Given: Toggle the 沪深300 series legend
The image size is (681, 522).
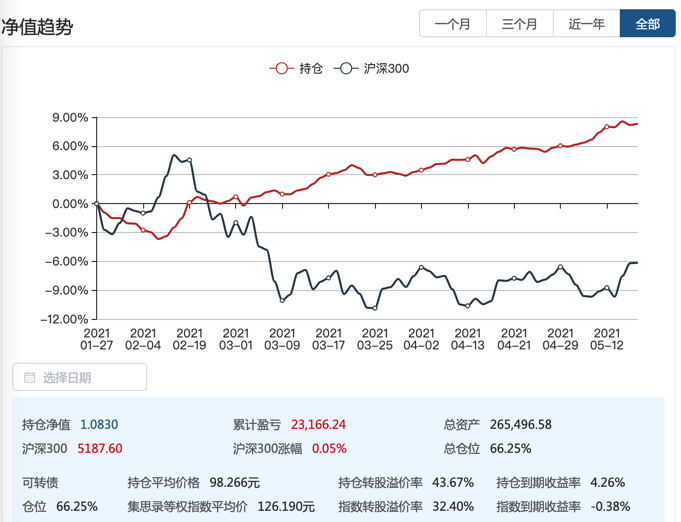Looking at the screenshot, I should point(372,69).
